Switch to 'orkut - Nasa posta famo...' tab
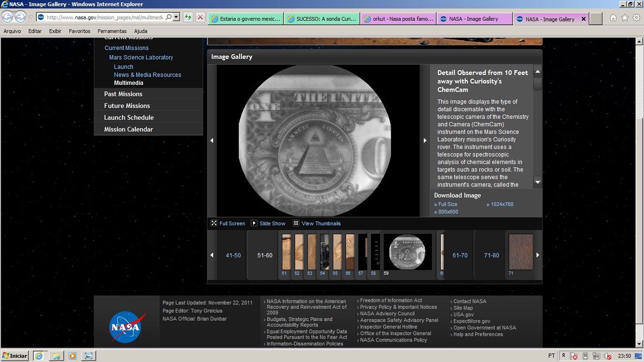 pos(398,19)
